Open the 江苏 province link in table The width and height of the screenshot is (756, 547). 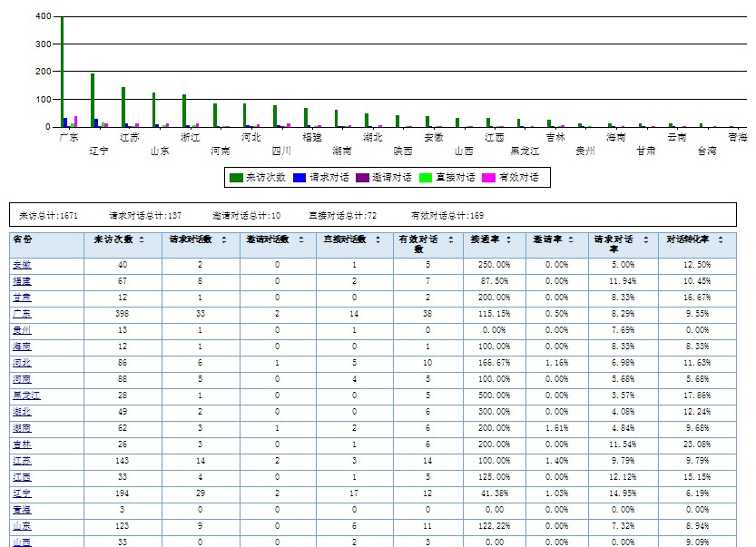pos(21,460)
